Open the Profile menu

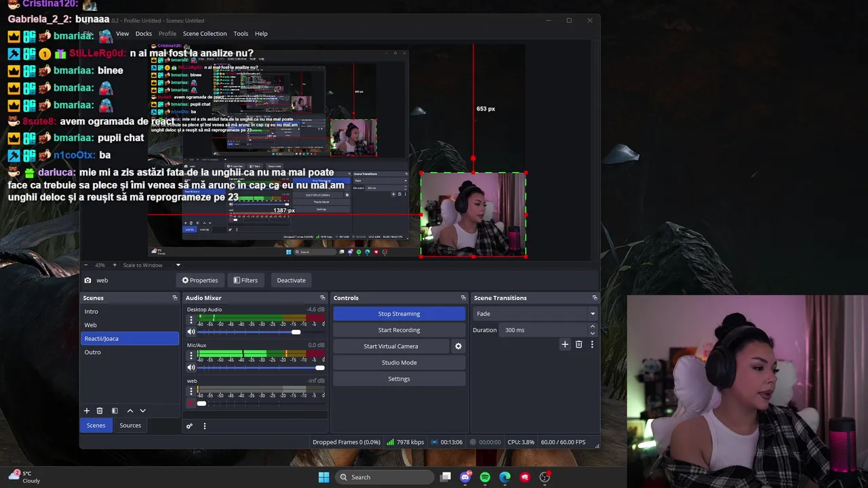point(167,33)
